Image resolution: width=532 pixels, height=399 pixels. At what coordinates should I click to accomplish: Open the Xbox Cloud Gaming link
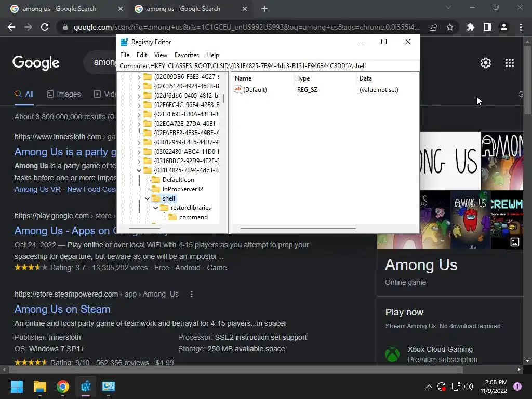tap(440, 349)
